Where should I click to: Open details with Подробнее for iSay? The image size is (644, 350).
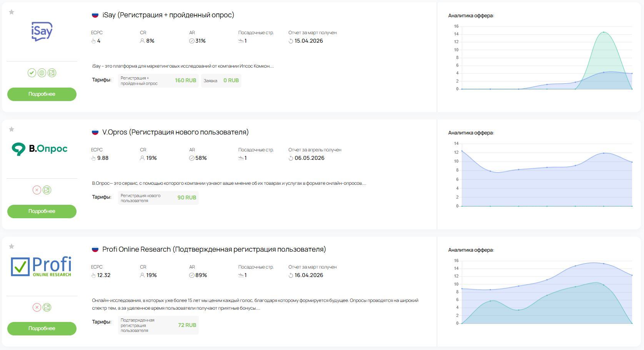[x=42, y=94]
